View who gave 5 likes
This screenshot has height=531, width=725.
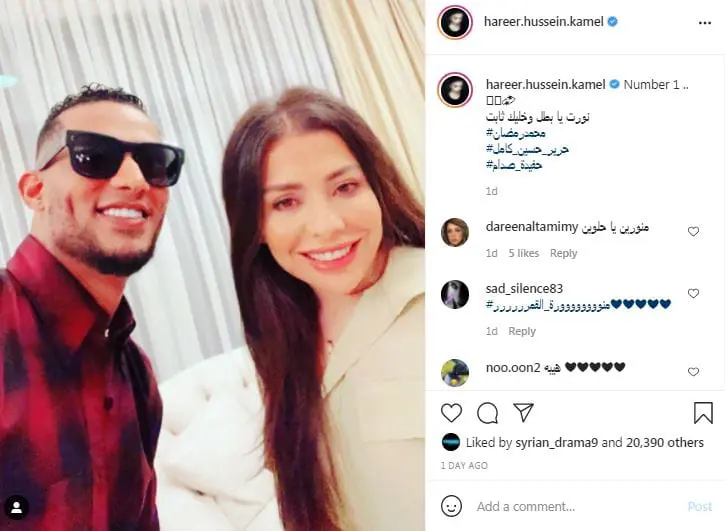point(523,253)
